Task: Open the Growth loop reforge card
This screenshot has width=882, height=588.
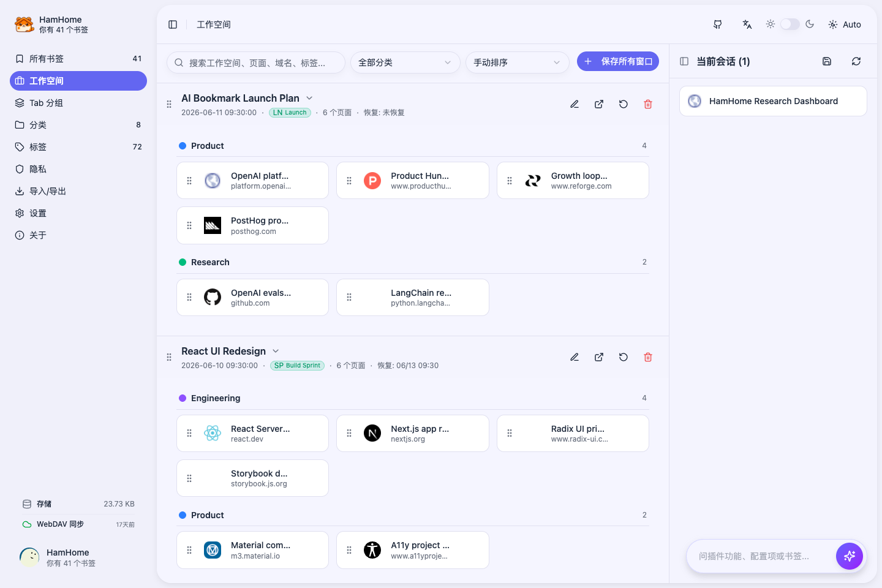Action: pos(573,181)
